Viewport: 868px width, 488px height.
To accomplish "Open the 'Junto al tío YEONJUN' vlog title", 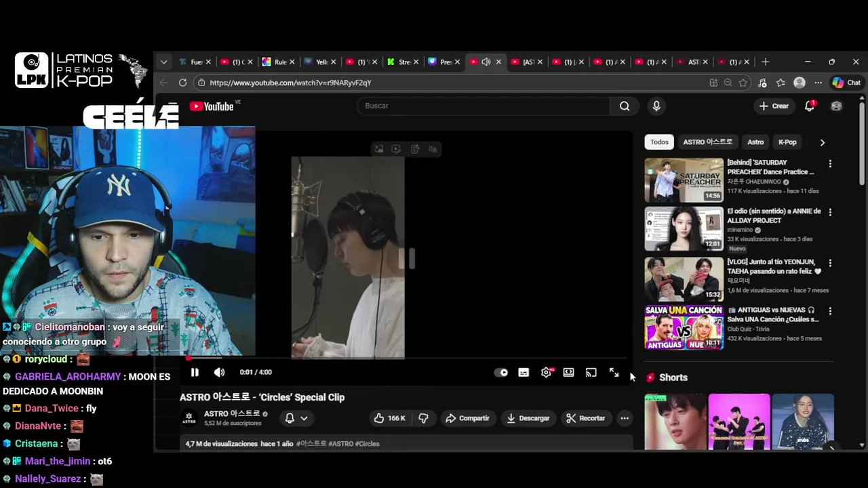I will point(774,266).
